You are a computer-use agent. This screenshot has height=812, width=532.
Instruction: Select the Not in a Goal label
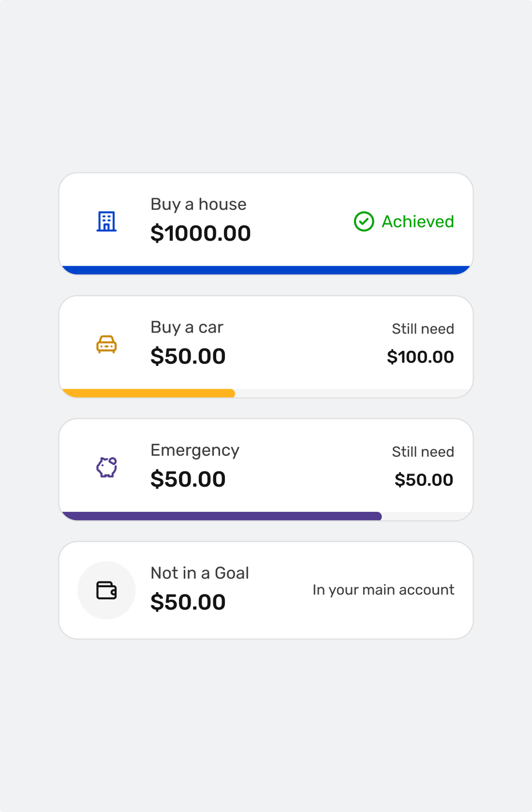click(200, 573)
